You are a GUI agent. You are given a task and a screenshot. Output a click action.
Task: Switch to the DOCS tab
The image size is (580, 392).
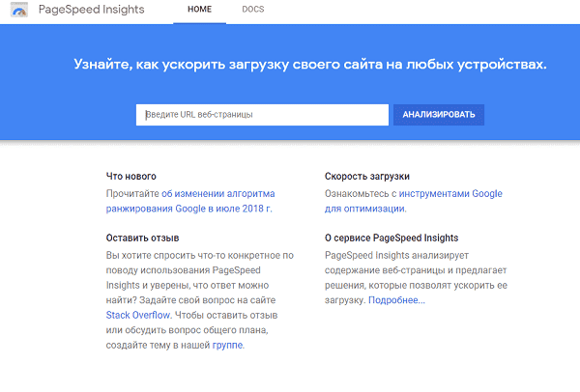click(x=253, y=10)
